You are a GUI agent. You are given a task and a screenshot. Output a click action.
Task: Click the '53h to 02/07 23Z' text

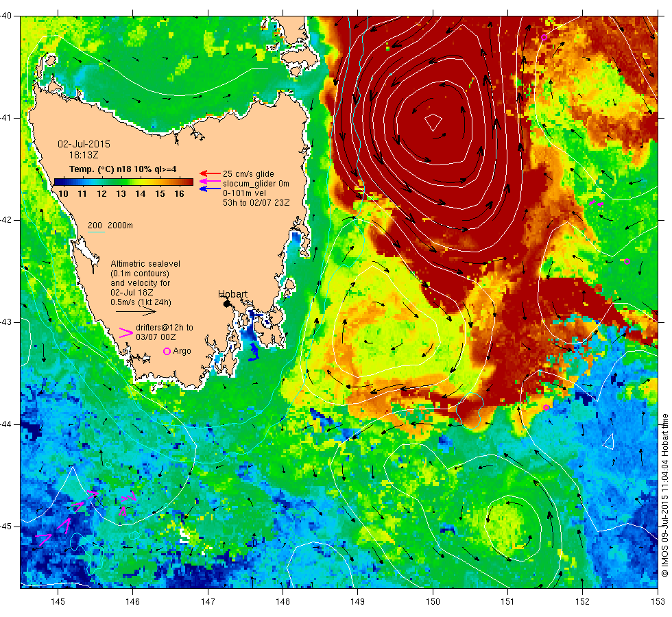[x=256, y=203]
